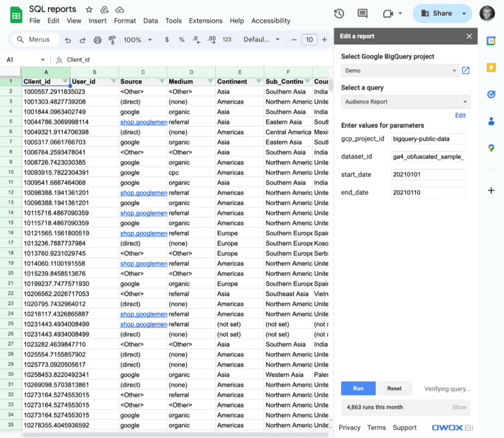Image resolution: width=504 pixels, height=438 pixels.
Task: Click the Edit query link
Action: tap(460, 116)
